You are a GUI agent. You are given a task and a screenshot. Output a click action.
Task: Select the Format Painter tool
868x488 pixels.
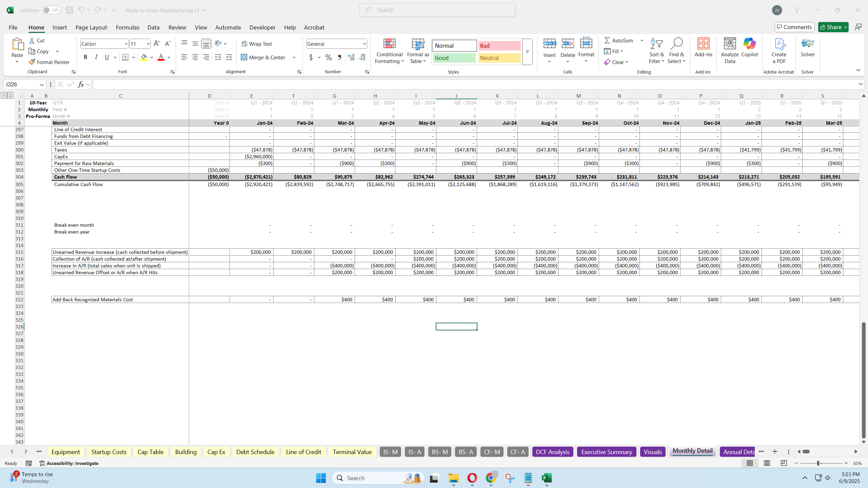[x=49, y=62]
